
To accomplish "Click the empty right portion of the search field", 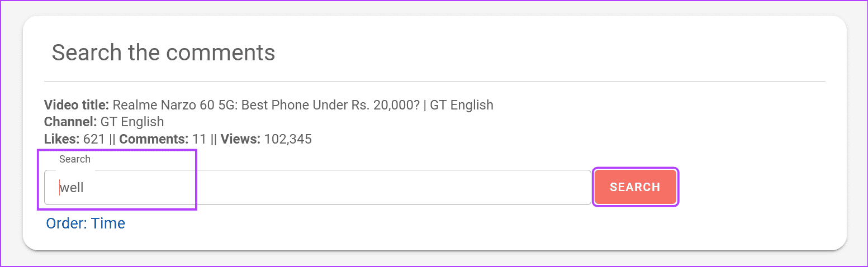I will pos(391,187).
